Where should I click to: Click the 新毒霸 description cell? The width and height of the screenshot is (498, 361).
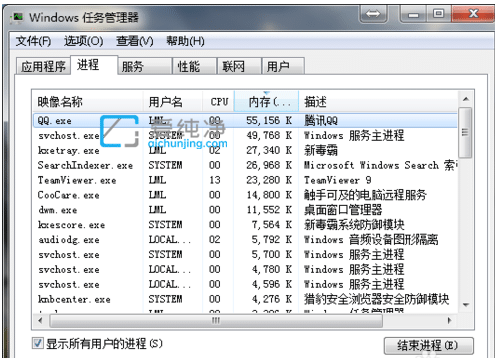tap(321, 150)
